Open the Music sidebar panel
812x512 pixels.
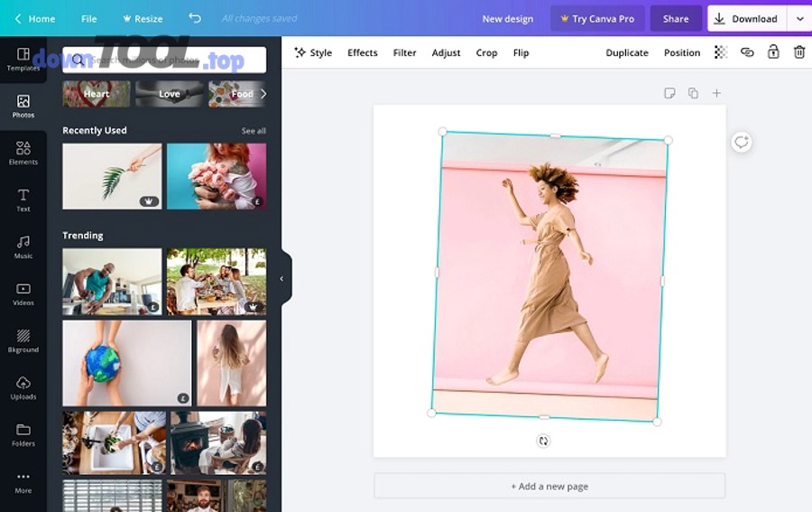point(23,247)
